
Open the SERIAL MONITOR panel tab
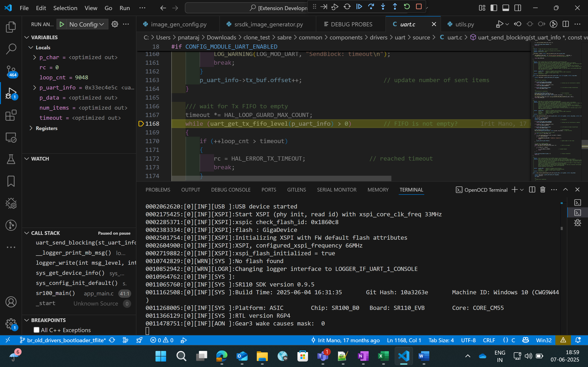(337, 189)
